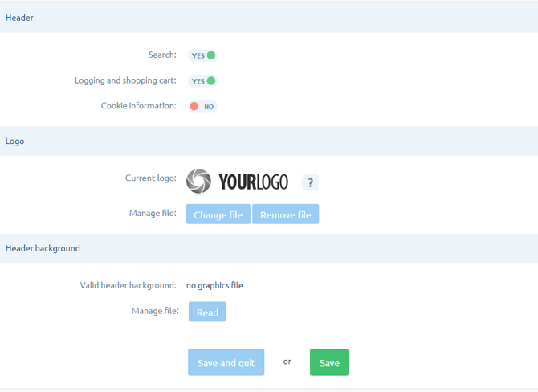Enable the Cookie information switch

coord(202,106)
